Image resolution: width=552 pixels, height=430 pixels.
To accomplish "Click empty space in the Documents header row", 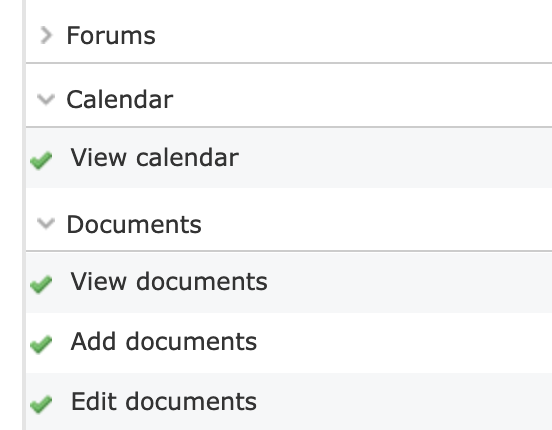I will click(x=377, y=224).
